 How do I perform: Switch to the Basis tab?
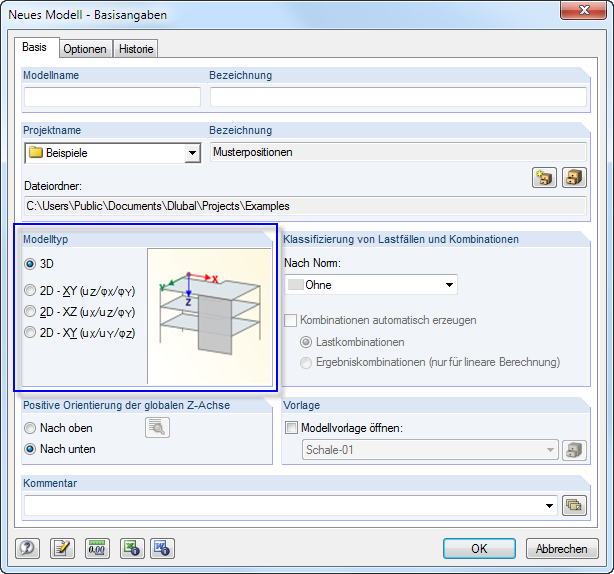pyautogui.click(x=35, y=47)
